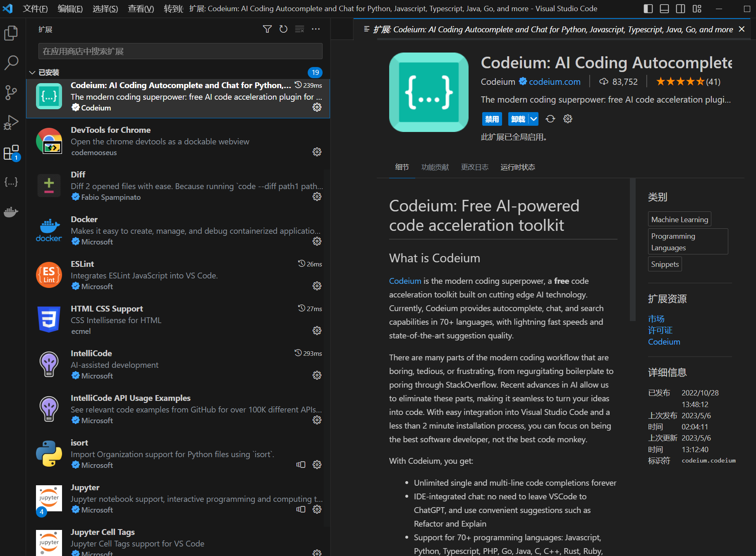Open manage gear for Diff extension
756x556 pixels.
(317, 197)
